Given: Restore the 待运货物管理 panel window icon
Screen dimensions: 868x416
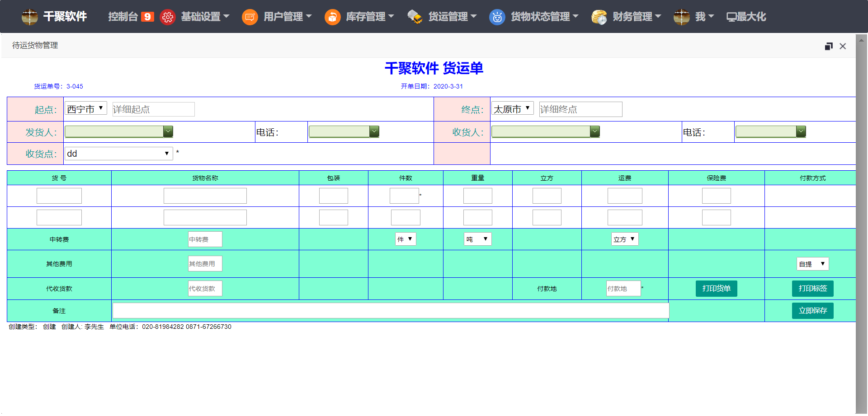Looking at the screenshot, I should coord(828,46).
